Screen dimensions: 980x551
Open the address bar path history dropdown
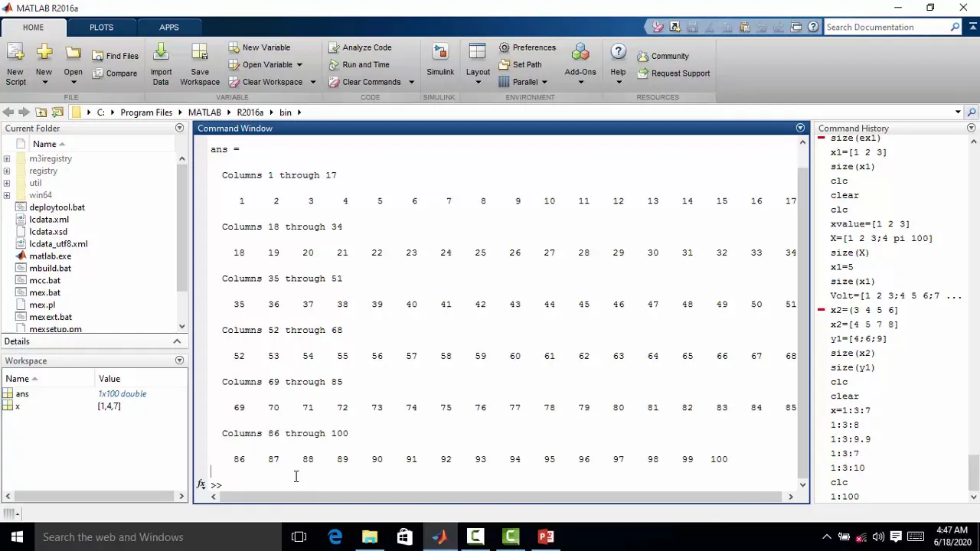(x=958, y=112)
